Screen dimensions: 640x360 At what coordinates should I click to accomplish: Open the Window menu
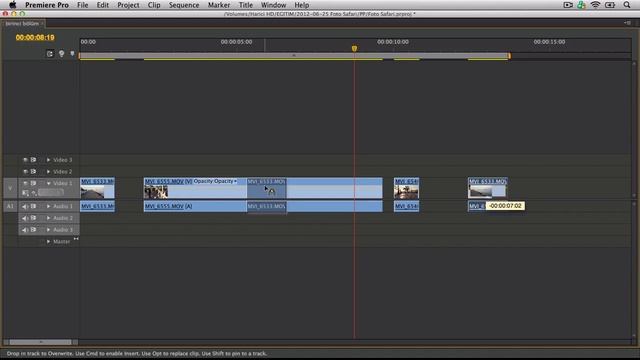(x=273, y=5)
